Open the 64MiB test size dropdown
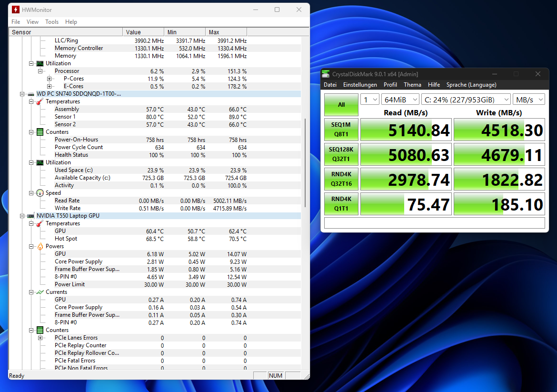This screenshot has width=557, height=392. (x=400, y=99)
